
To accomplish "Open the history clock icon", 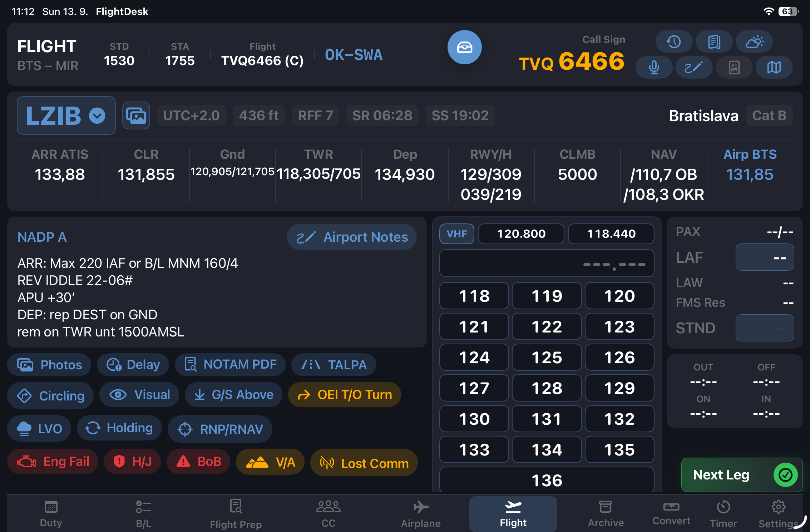I will [674, 42].
